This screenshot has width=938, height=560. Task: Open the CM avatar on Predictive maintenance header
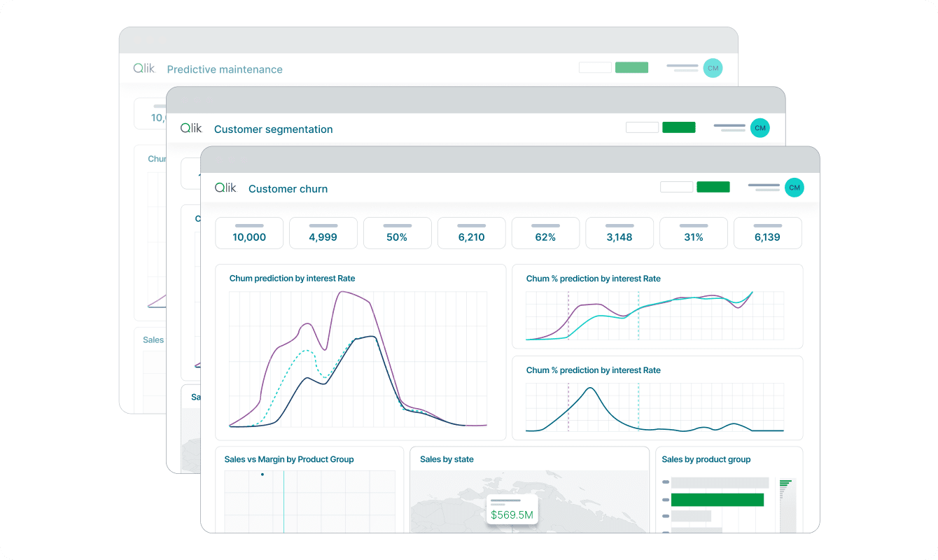click(713, 68)
